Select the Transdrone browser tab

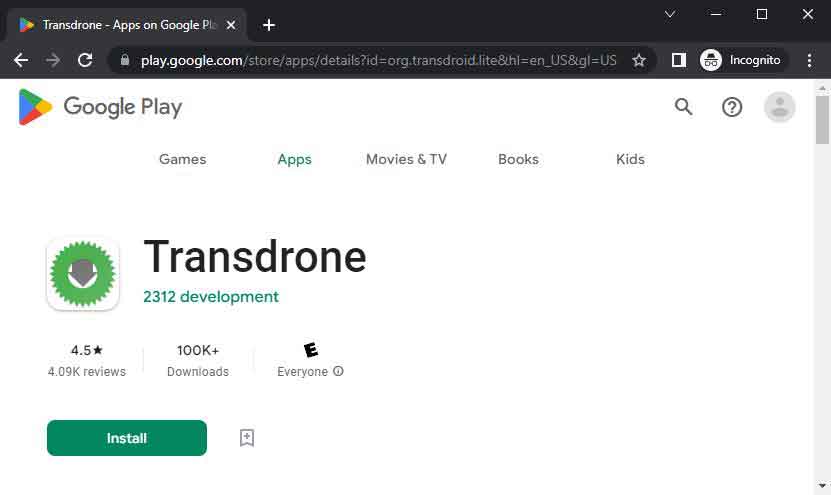click(126, 25)
